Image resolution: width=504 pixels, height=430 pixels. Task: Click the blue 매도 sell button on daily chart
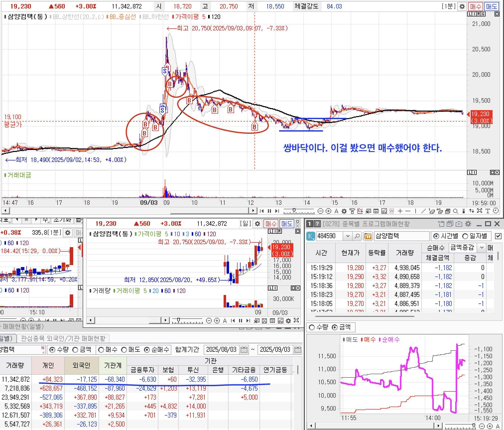tap(287, 224)
